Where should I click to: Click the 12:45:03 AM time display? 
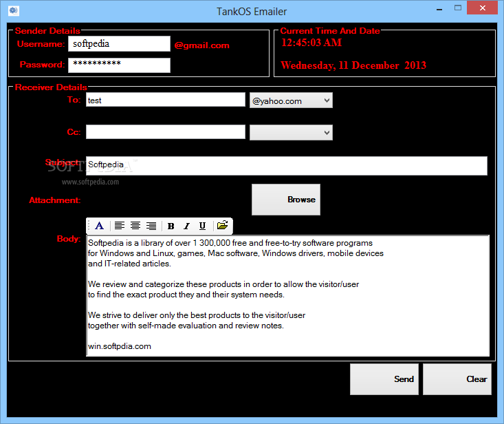(x=311, y=43)
